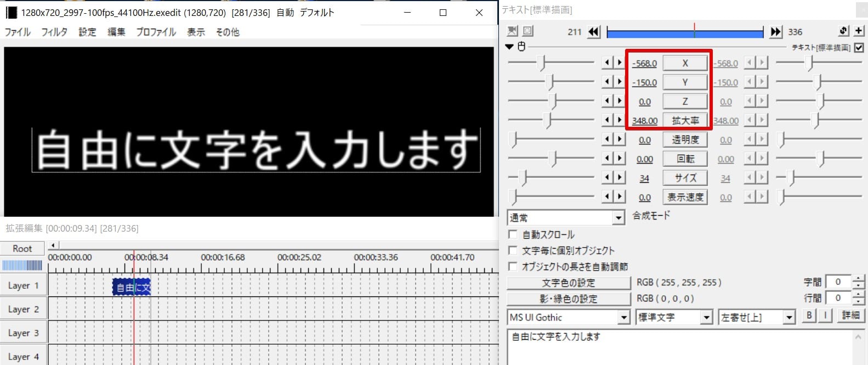Click the サイズ button
This screenshot has width=868, height=365.
coord(685,178)
